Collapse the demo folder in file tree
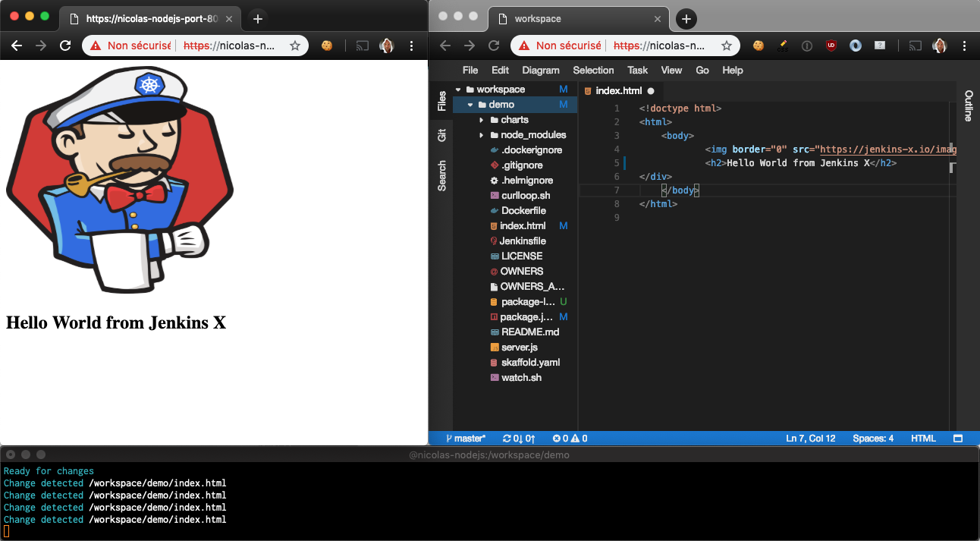This screenshot has width=980, height=541. pos(470,105)
